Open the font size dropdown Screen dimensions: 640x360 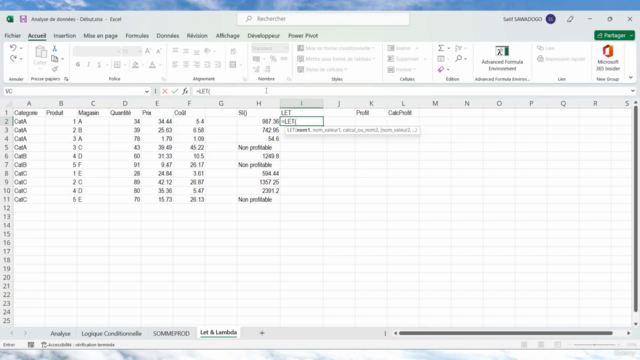139,51
